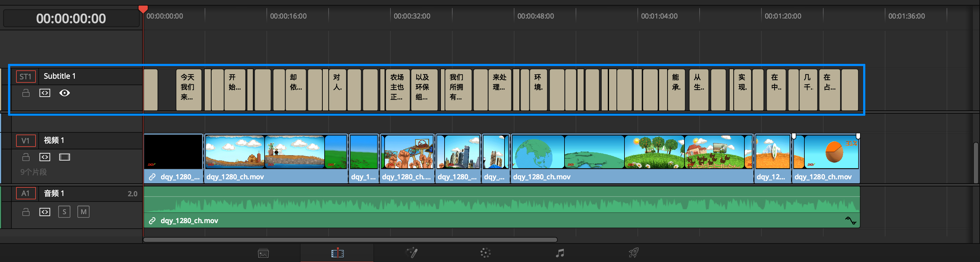Select last video clip with pie chart
This screenshot has height=262, width=980.
826,158
